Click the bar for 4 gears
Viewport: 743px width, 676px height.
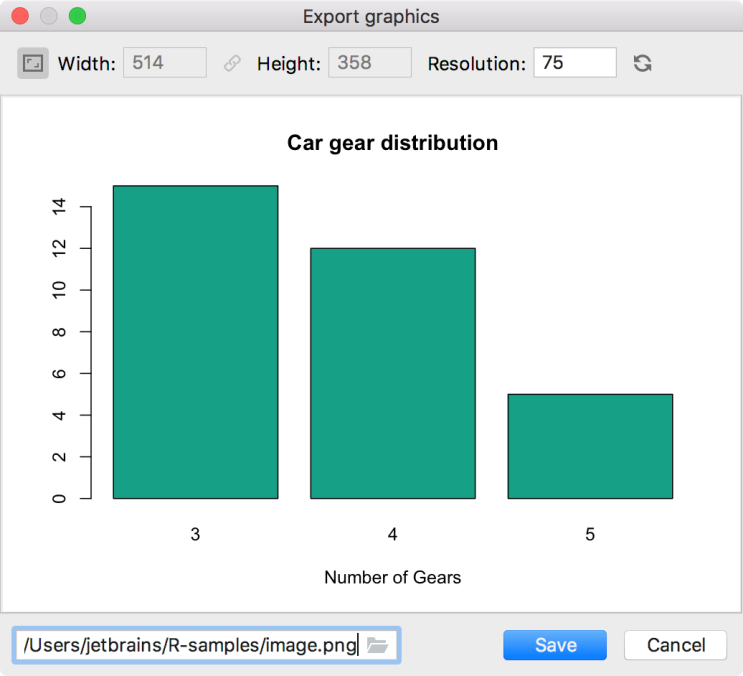[x=393, y=373]
